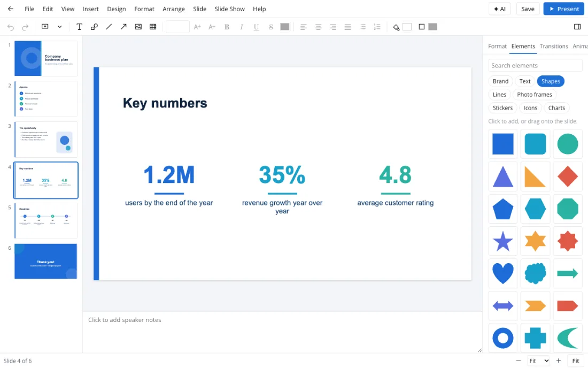588x368 pixels.
Task: Open the Help menu
Action: [259, 9]
